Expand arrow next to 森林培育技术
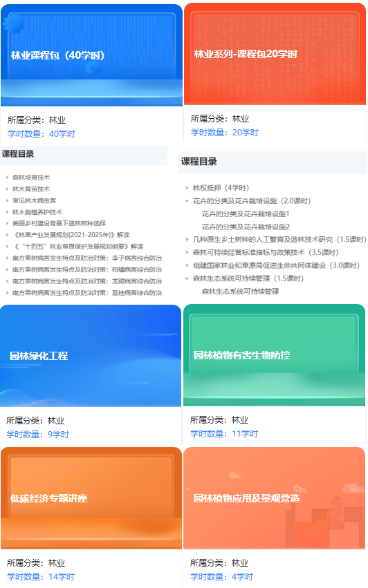This screenshot has width=368, height=588. 7,178
